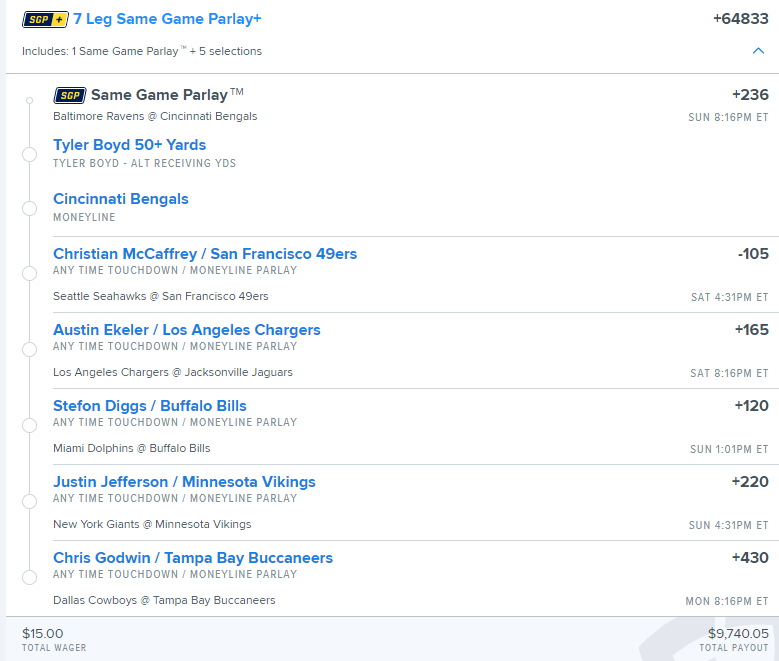Click the MON 8:16PM ET game time
779x661 pixels.
pos(727,601)
